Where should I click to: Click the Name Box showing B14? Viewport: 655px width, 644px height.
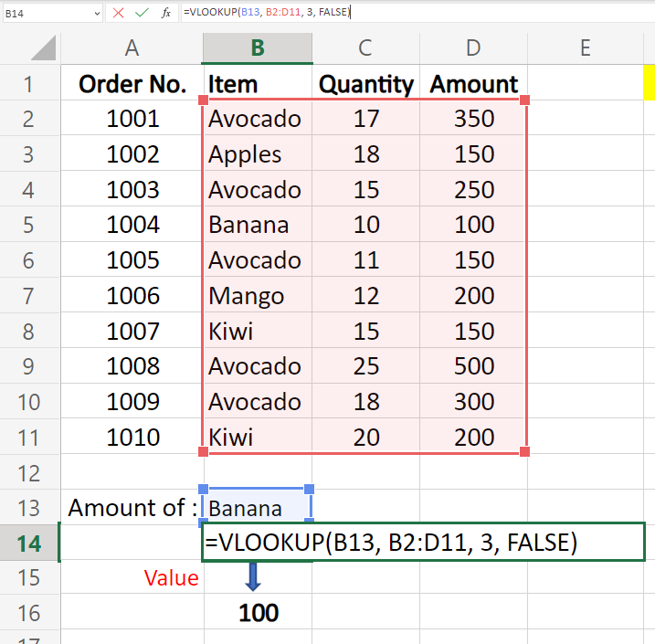[x=46, y=13]
